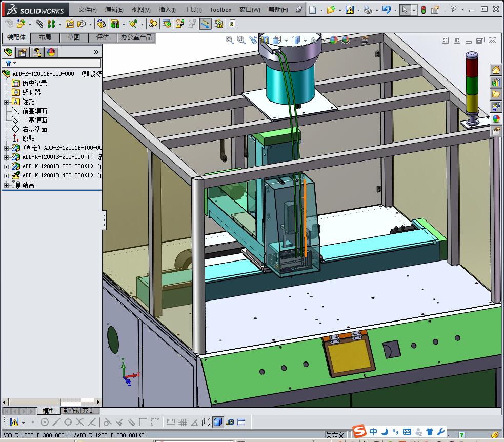Screen dimensions: 504x442
Task: Toggle the highlighted assembly toolbar button
Action: (205, 24)
